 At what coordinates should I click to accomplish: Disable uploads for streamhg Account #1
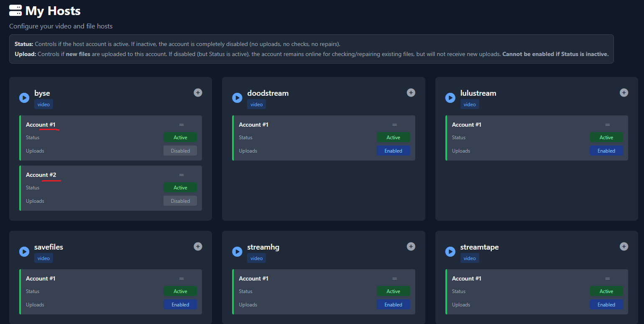tap(393, 305)
